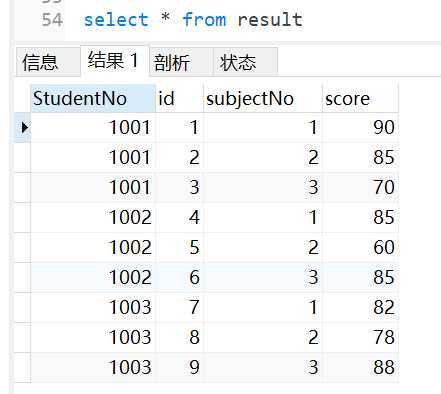Switch to the 结果 1 tab
Viewport: 441px width, 394px height.
tap(115, 61)
